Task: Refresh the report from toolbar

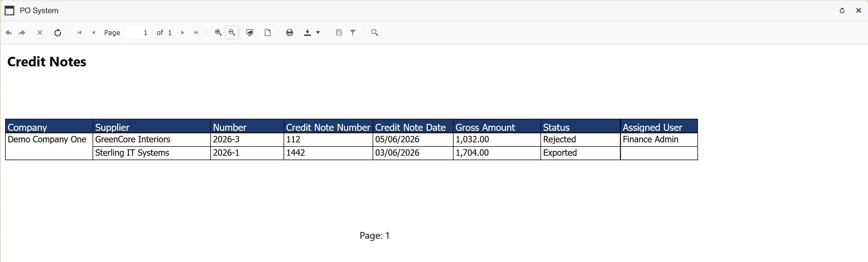Action: point(58,33)
